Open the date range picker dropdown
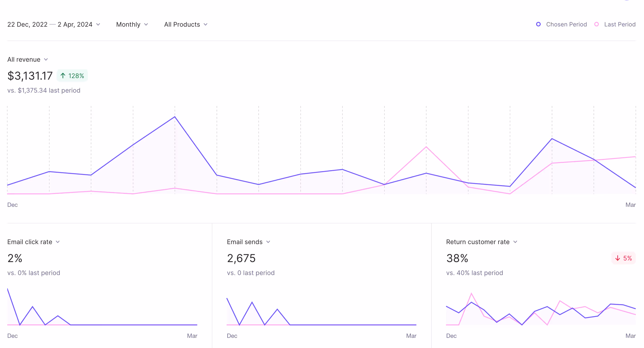Image resolution: width=644 pixels, height=348 pixels. (54, 24)
